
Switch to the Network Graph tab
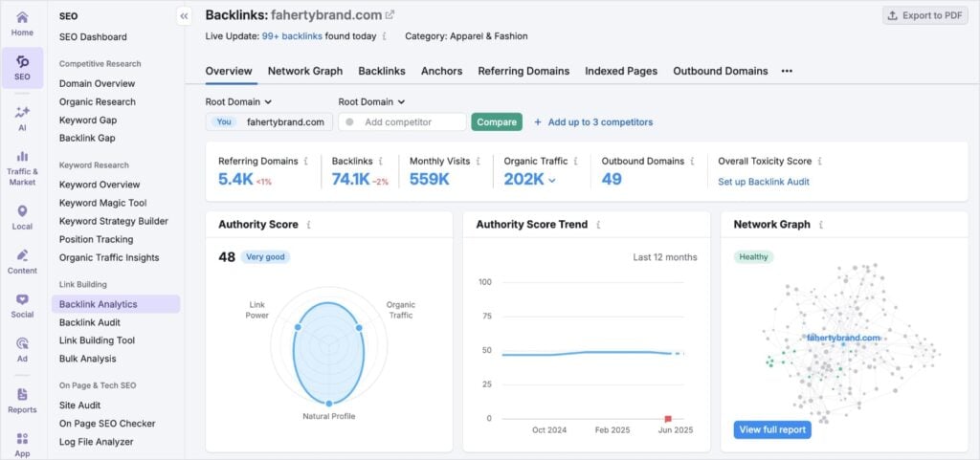[305, 71]
